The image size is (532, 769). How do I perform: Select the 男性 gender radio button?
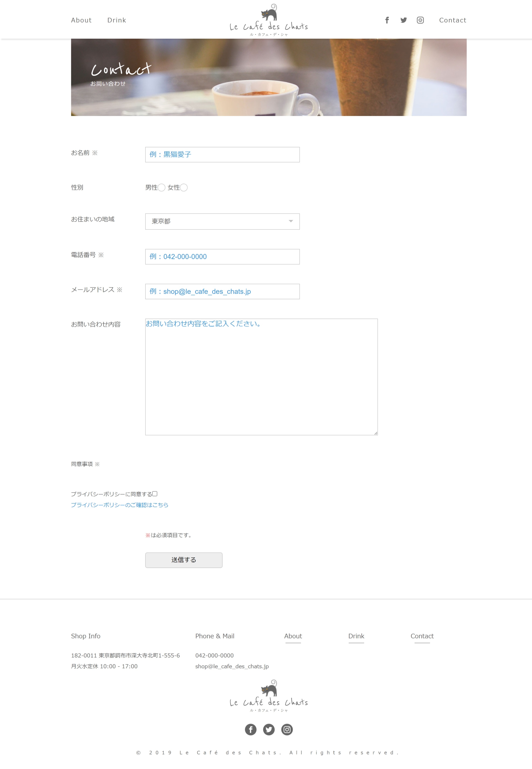pos(162,188)
